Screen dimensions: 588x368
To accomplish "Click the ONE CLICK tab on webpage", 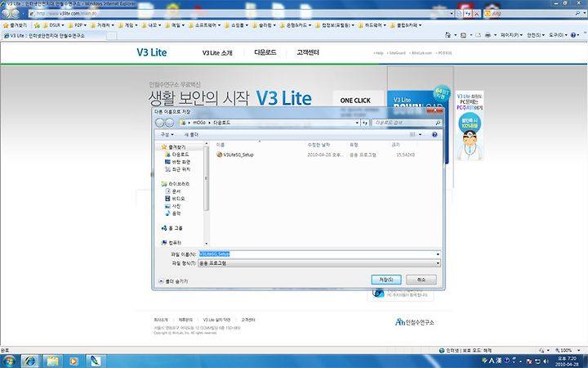I will (355, 101).
